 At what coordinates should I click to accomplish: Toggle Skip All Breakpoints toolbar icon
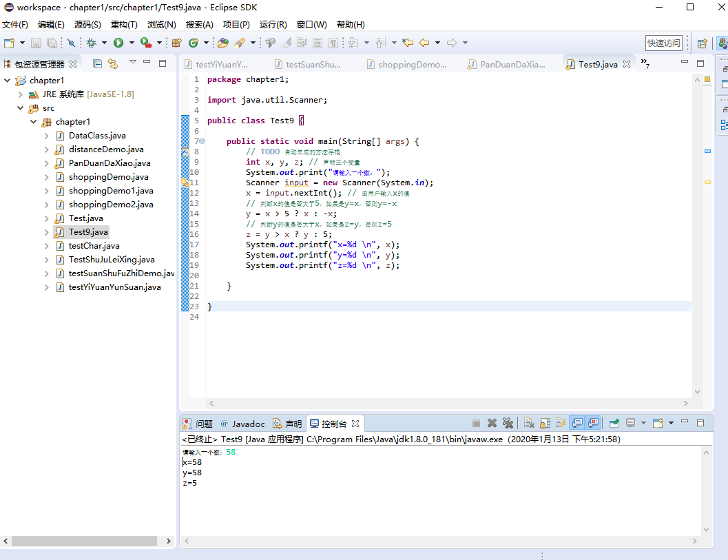point(71,43)
